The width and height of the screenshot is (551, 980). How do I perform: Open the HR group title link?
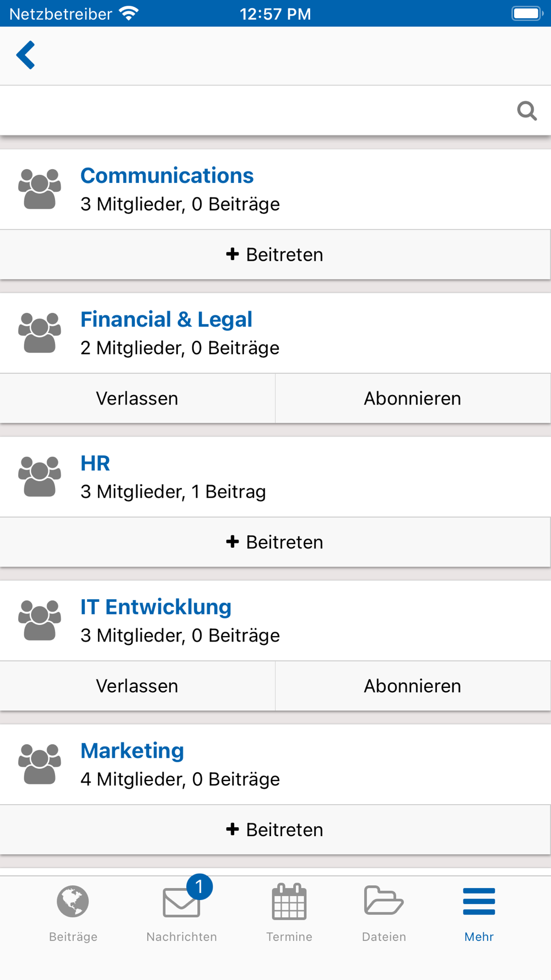[95, 464]
